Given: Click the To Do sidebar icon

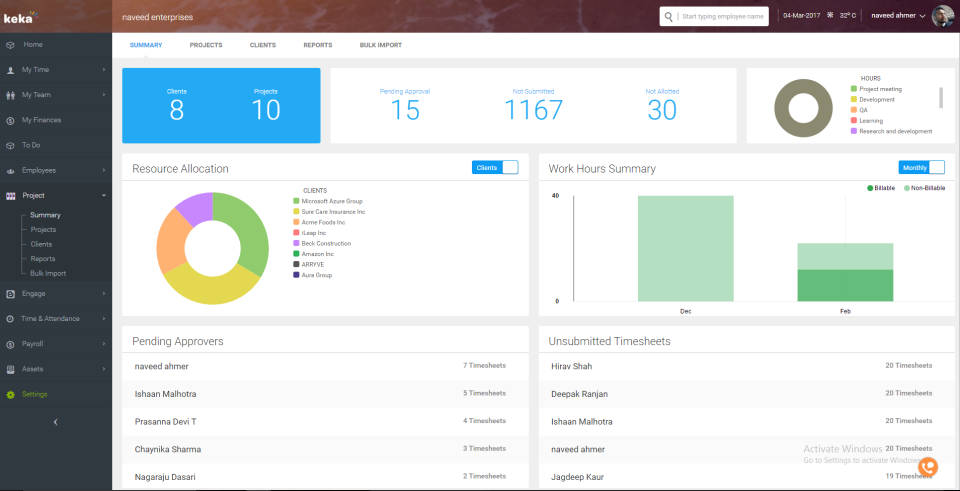Looking at the screenshot, I should (10, 145).
